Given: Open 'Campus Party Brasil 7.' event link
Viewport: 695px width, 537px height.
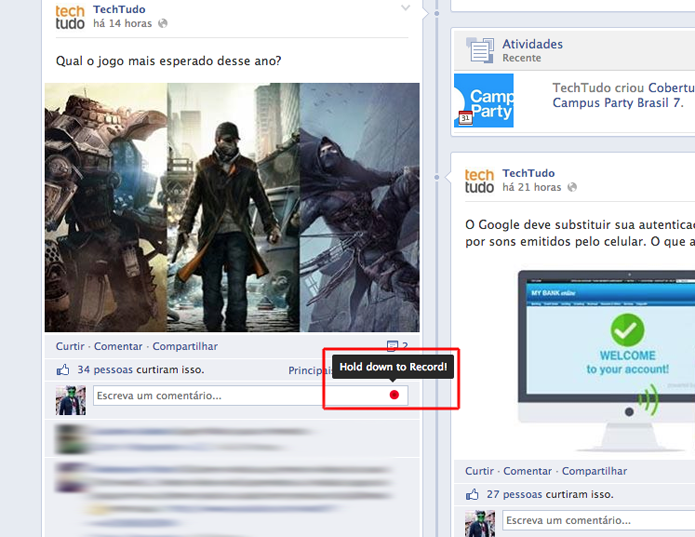Looking at the screenshot, I should [x=617, y=103].
